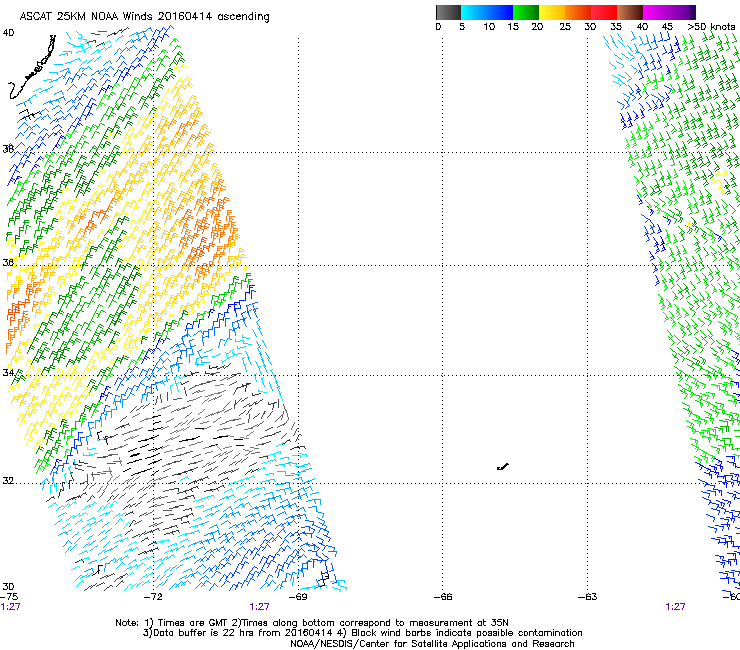
Task: Select the latitude label '34'
Action: click(8, 372)
